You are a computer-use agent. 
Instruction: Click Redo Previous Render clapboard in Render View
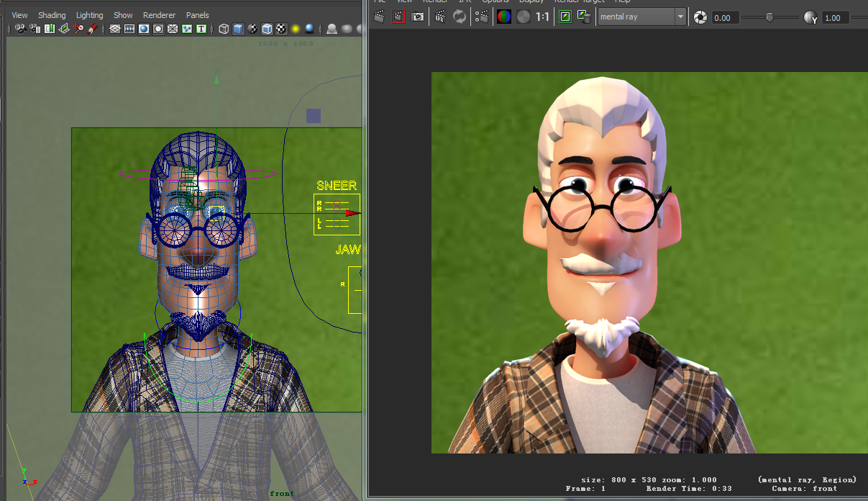click(x=378, y=17)
